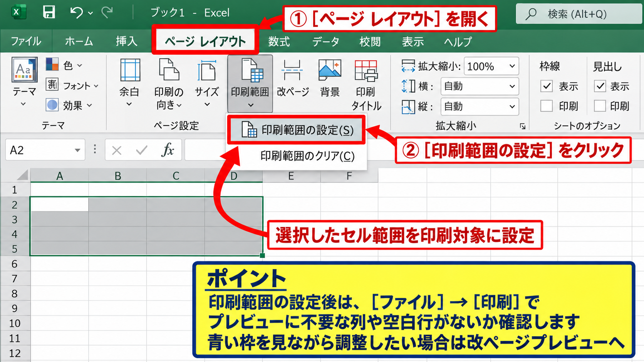Switch to the 挿入 tab
Screen dimensions: 644x362
(127, 41)
